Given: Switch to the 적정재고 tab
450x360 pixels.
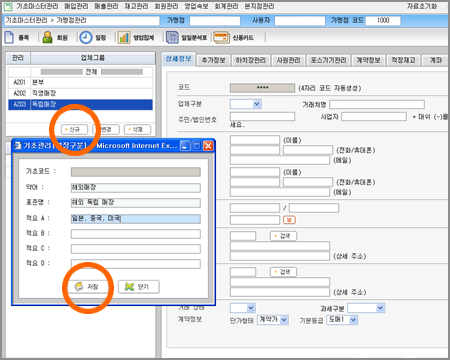Looking at the screenshot, I should (403, 60).
